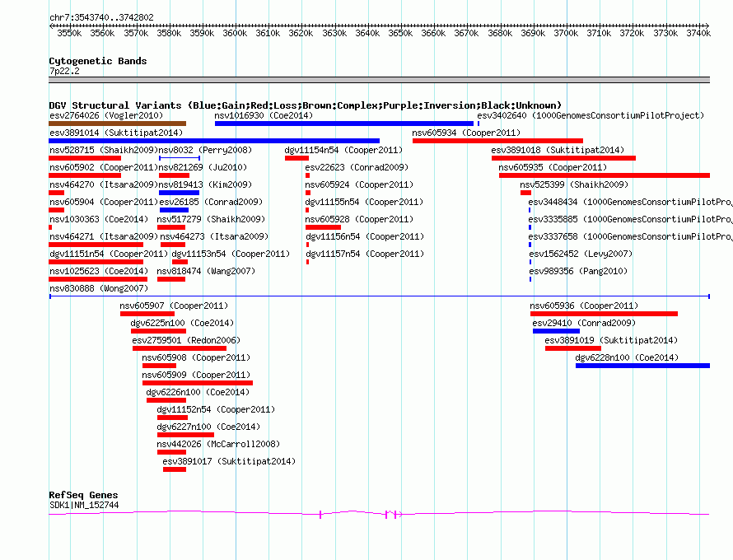Open dgv11153n54 (Cooper2011) label
Viewport: 733px width, 560px height.
click(231, 254)
